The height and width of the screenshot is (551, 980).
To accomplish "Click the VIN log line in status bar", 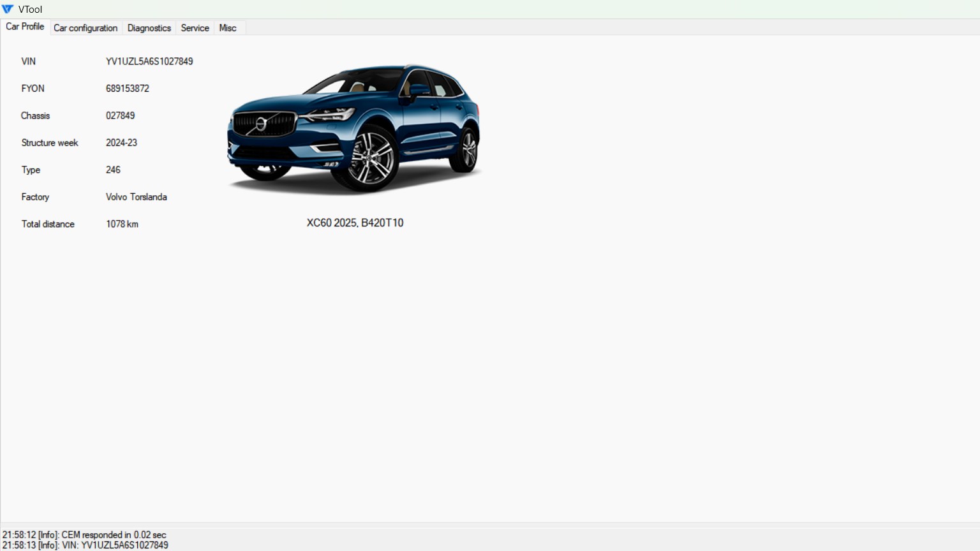I will (x=85, y=545).
